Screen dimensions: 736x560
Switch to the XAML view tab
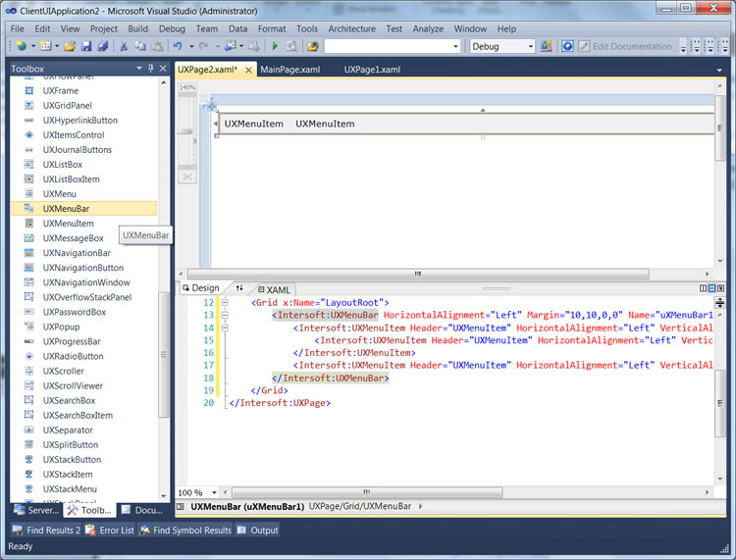pos(275,289)
